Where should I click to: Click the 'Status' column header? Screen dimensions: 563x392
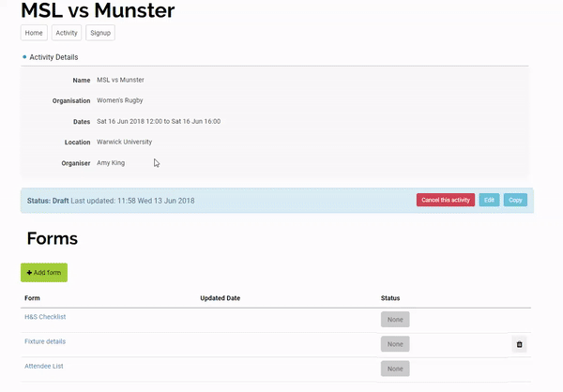390,298
